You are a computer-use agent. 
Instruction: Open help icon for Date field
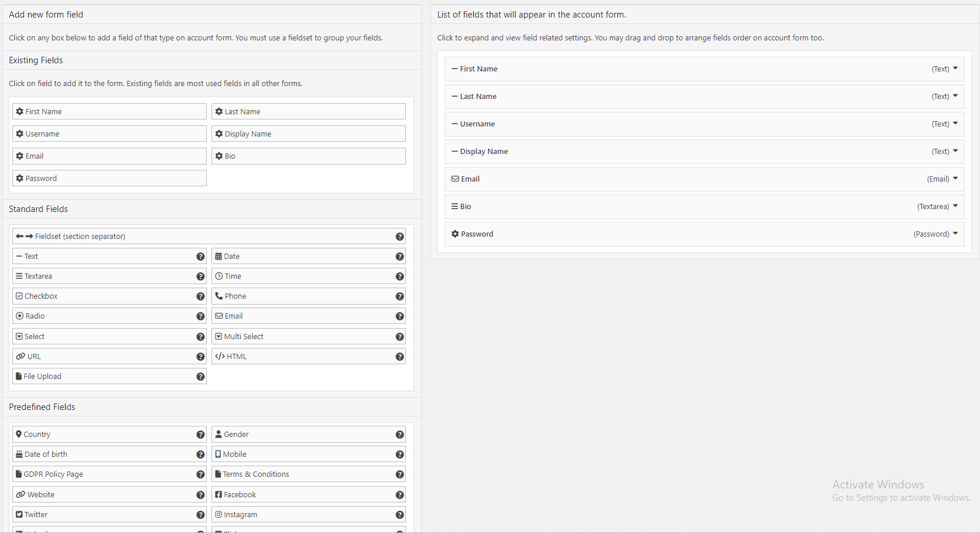(x=399, y=257)
